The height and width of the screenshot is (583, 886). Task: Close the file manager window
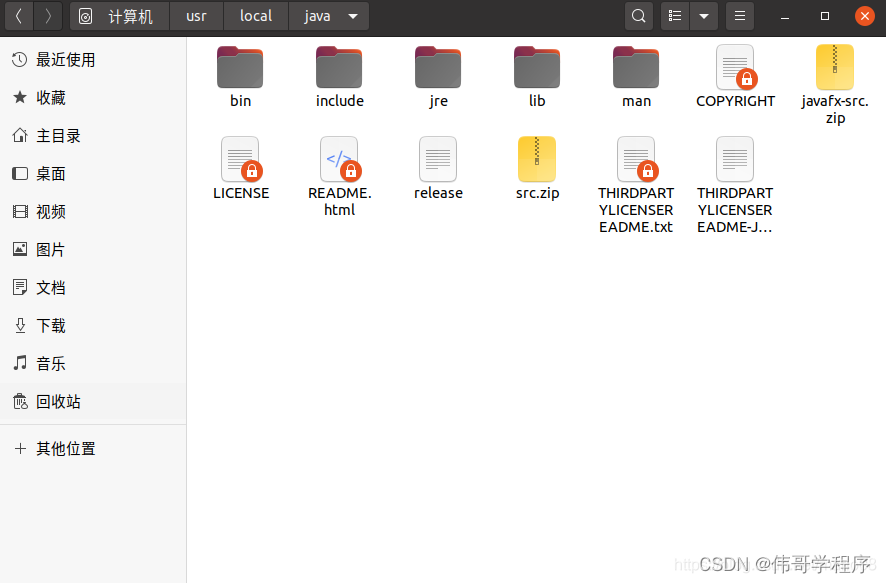pos(865,16)
